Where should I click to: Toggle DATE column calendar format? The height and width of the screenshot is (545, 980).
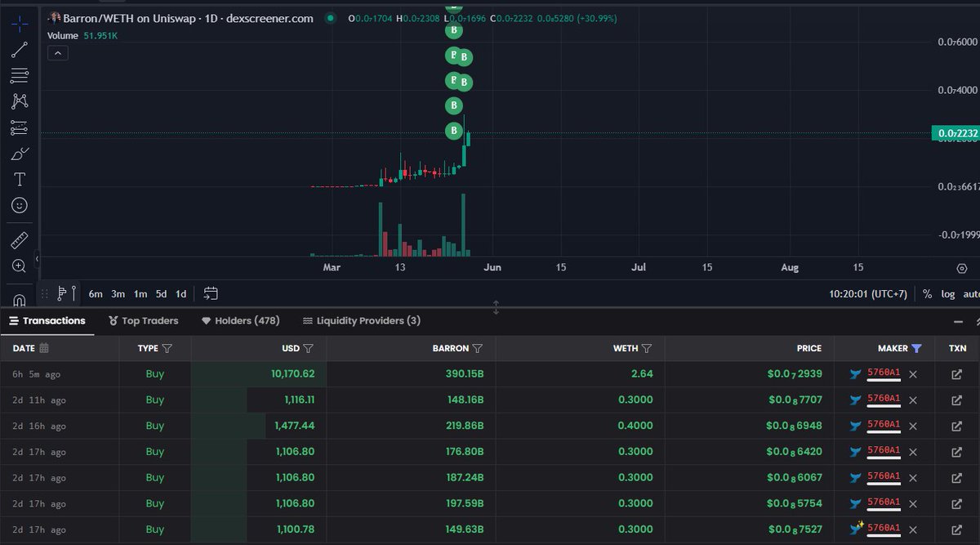(44, 348)
